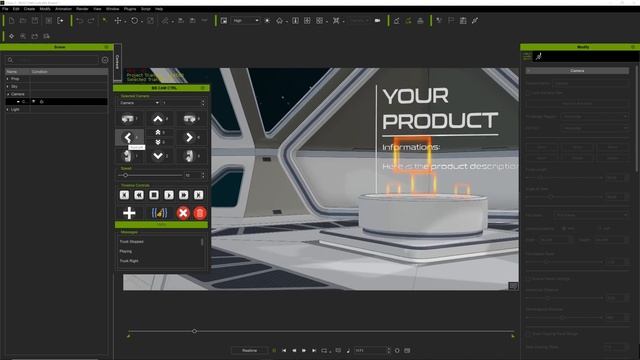Screen dimensions: 640x360
Task: Expand the Sky tree node
Action: 7,86
